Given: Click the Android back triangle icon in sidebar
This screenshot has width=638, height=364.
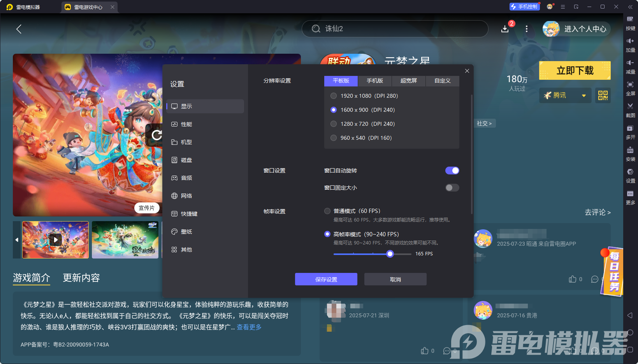Looking at the screenshot, I should pos(630,315).
